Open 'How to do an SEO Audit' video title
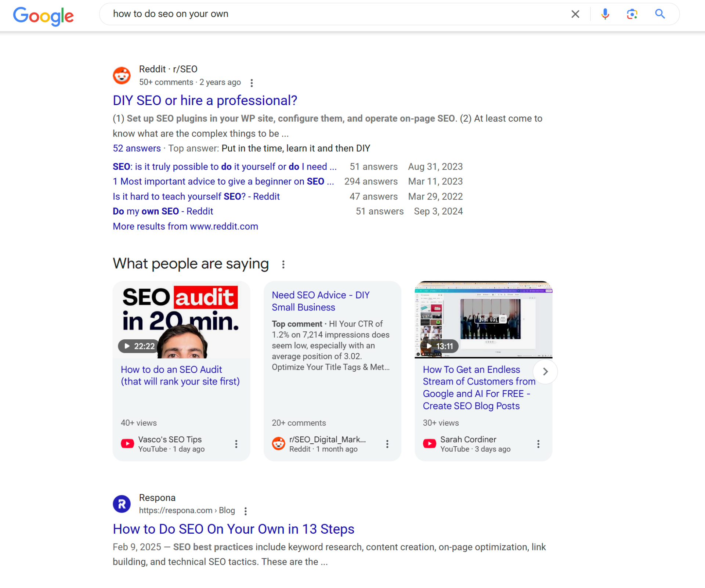This screenshot has width=705, height=588. [180, 375]
